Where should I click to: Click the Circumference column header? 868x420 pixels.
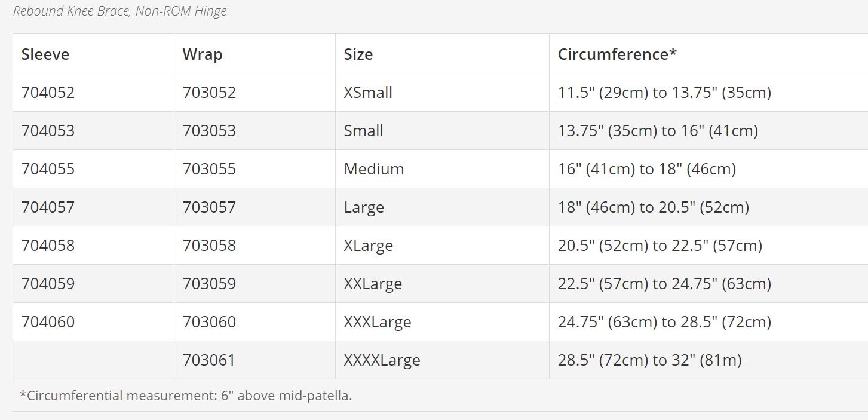(617, 54)
